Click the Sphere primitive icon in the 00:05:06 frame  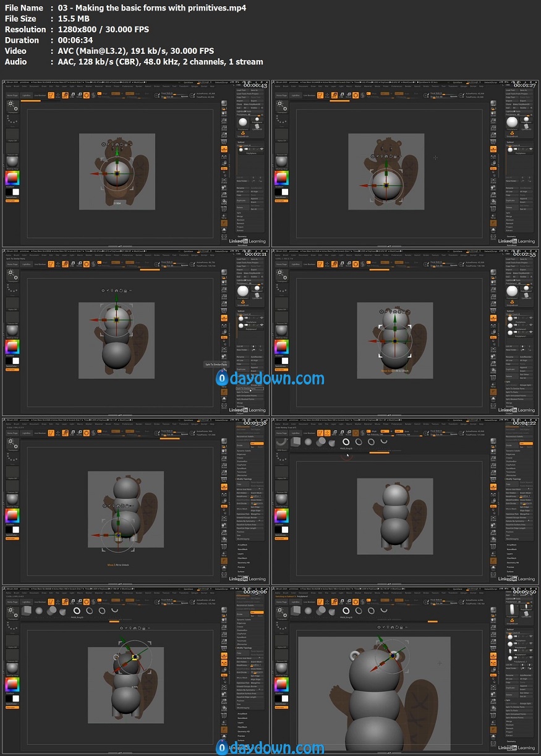point(38,611)
